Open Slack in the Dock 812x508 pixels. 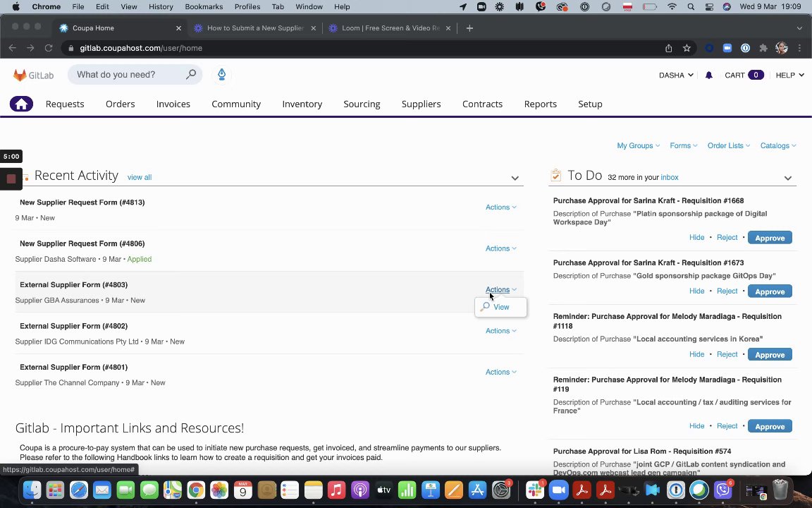pos(535,490)
